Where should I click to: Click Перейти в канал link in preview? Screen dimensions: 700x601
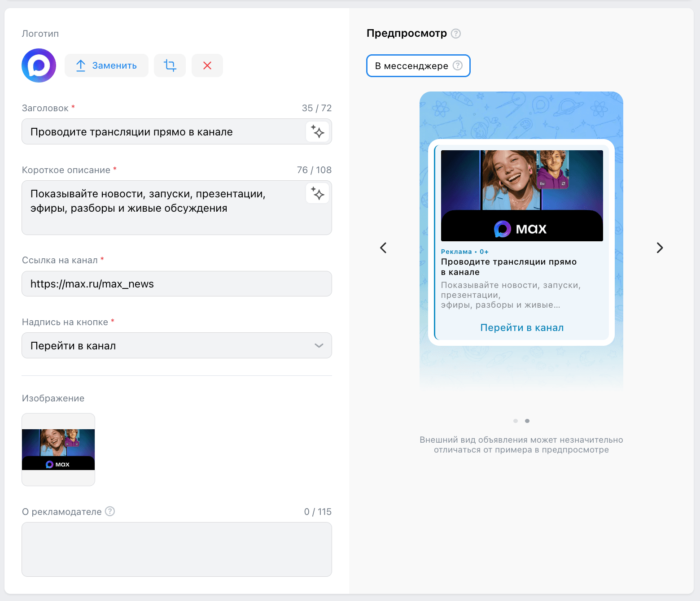tap(522, 328)
